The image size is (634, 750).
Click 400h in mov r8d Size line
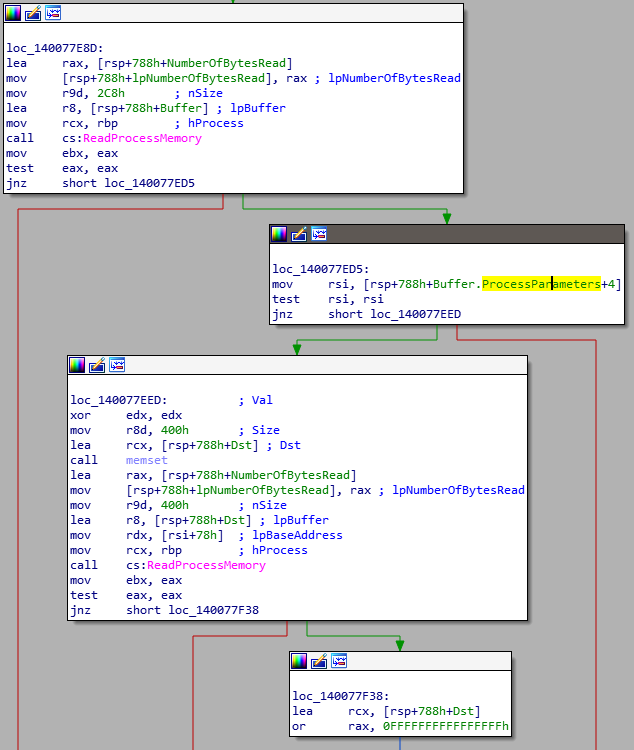(175, 430)
